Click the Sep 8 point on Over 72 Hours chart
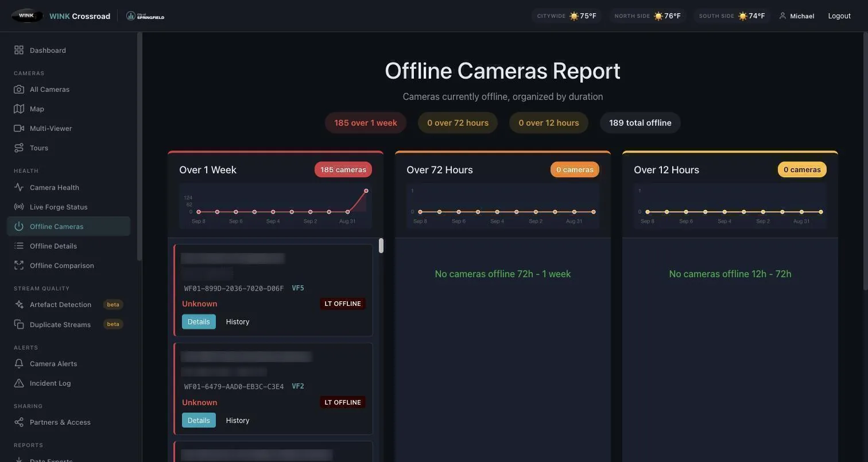This screenshot has width=868, height=462. tap(420, 212)
